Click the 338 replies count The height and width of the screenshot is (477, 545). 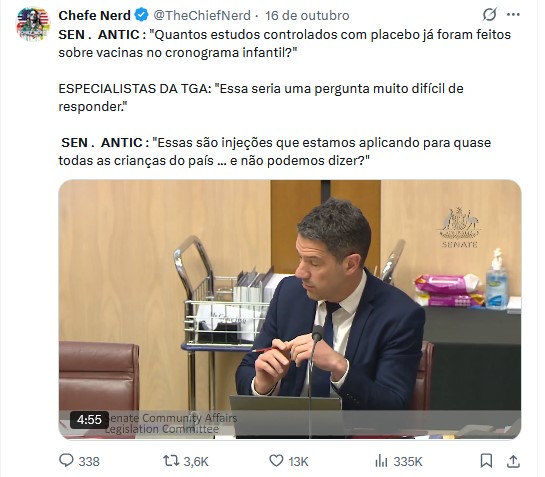(x=89, y=461)
